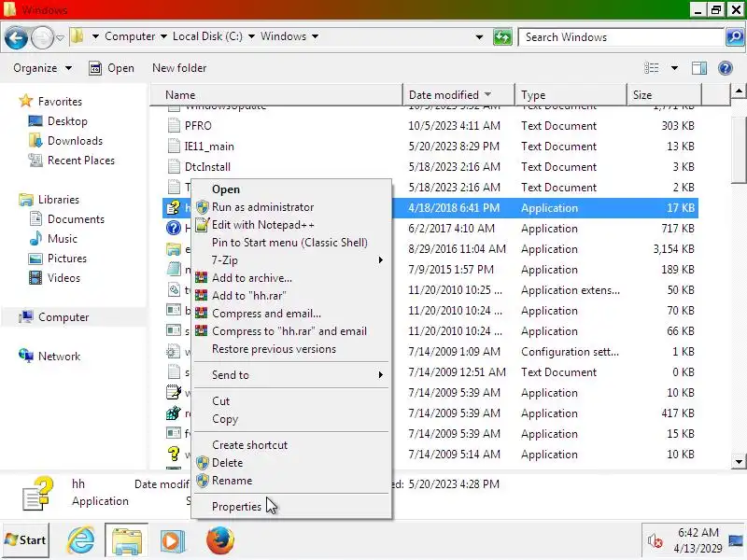Open the Organize dropdown menu
Image resolution: width=747 pixels, height=560 pixels.
click(42, 68)
